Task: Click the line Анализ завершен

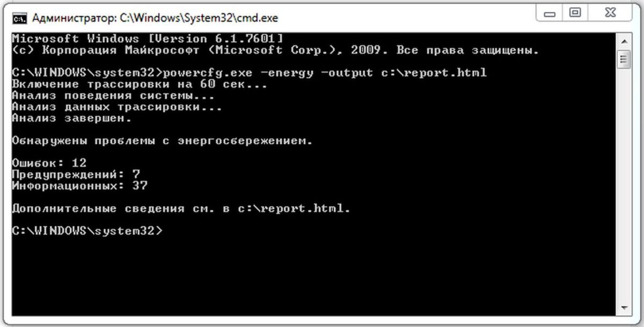Action: [x=71, y=118]
